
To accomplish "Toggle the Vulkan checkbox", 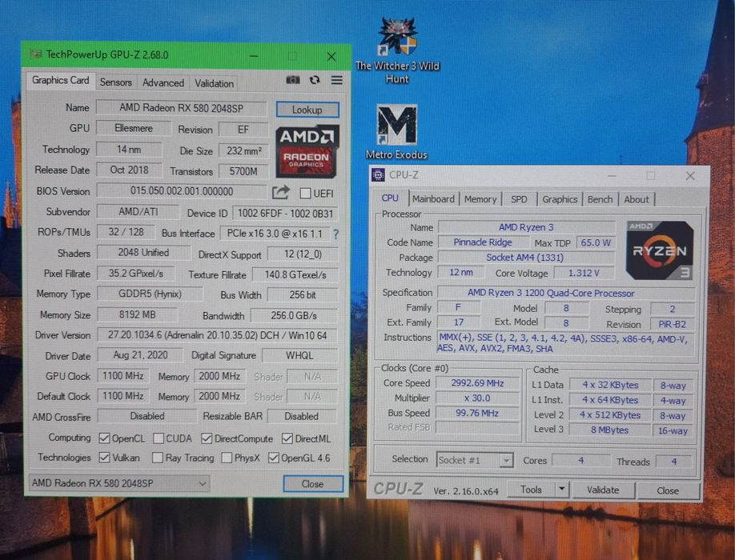I will coord(105,458).
